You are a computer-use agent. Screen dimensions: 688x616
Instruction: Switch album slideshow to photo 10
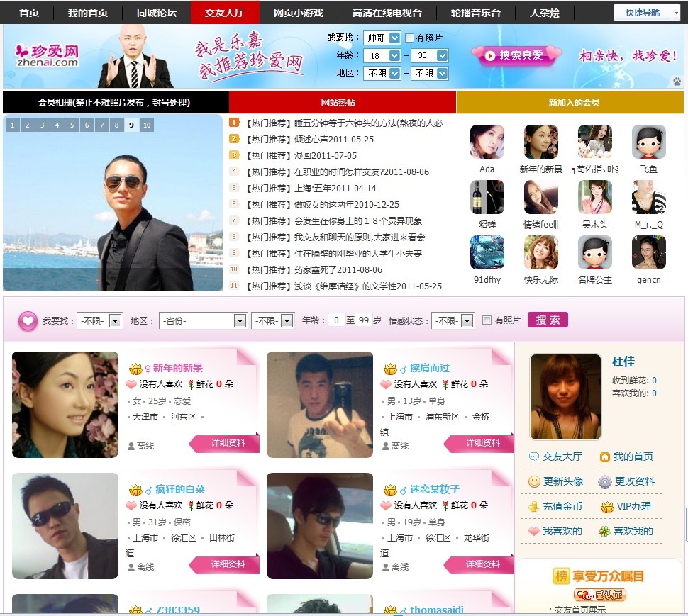(x=147, y=125)
